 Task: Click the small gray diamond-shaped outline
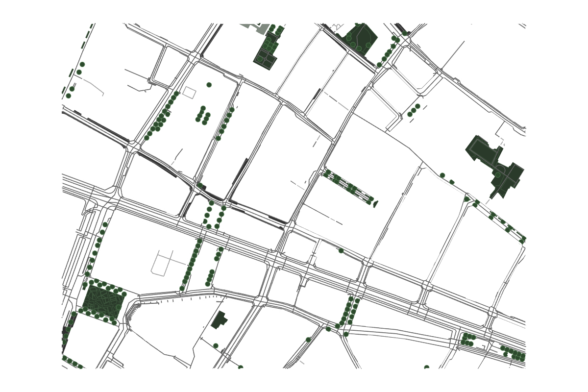pos(189,93)
